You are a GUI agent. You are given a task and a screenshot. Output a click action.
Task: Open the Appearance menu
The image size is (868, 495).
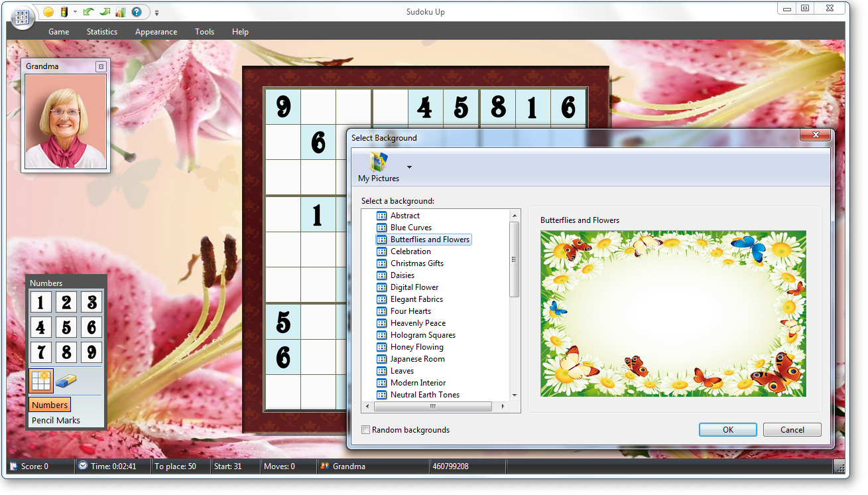tap(156, 31)
